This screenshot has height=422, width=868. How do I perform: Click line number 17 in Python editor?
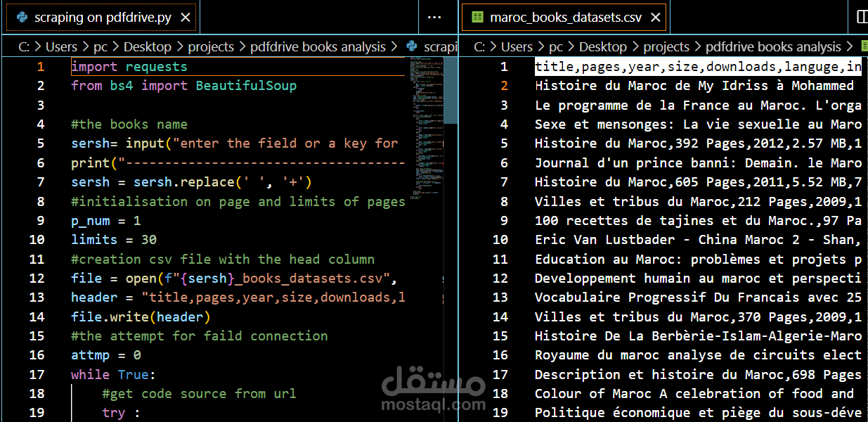coord(36,374)
